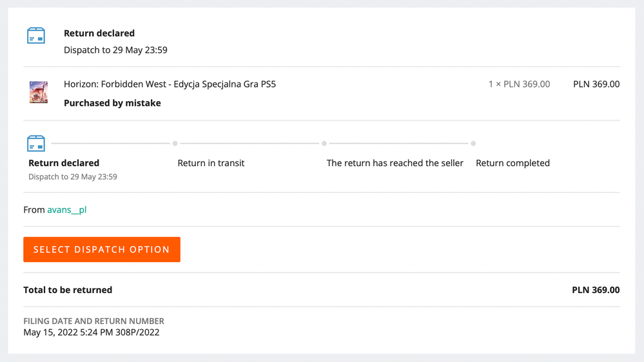This screenshot has width=644, height=362.
Task: Click header text 'Dispatch to 29 May 23:59'
Action: 115,50
